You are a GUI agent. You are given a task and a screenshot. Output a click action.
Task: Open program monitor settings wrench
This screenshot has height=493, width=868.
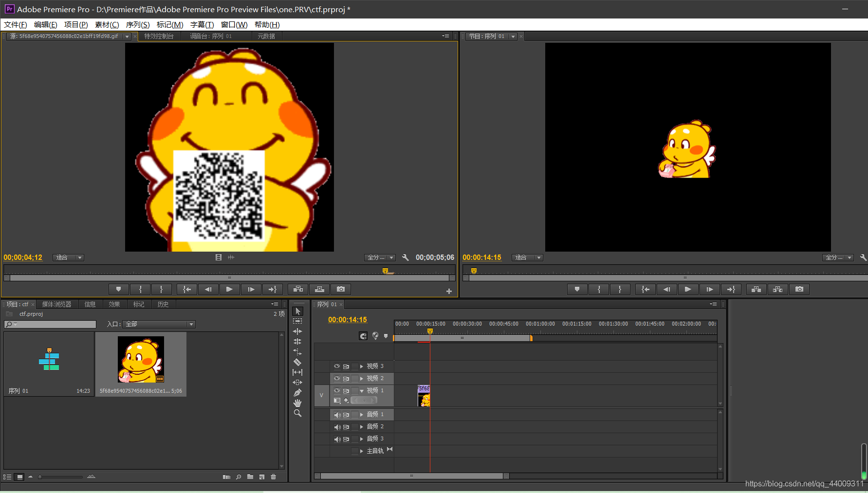[x=863, y=257]
